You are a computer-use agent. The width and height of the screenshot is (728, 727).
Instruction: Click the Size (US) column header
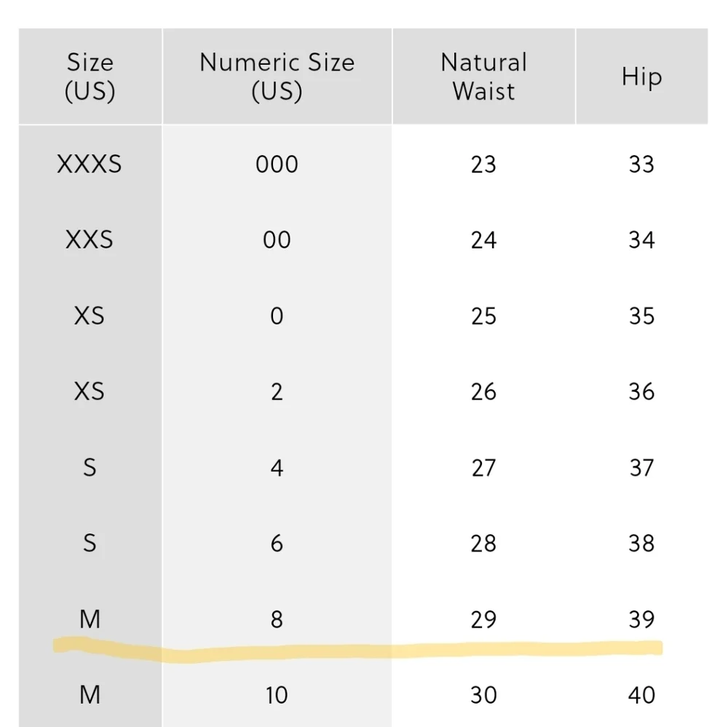90,76
